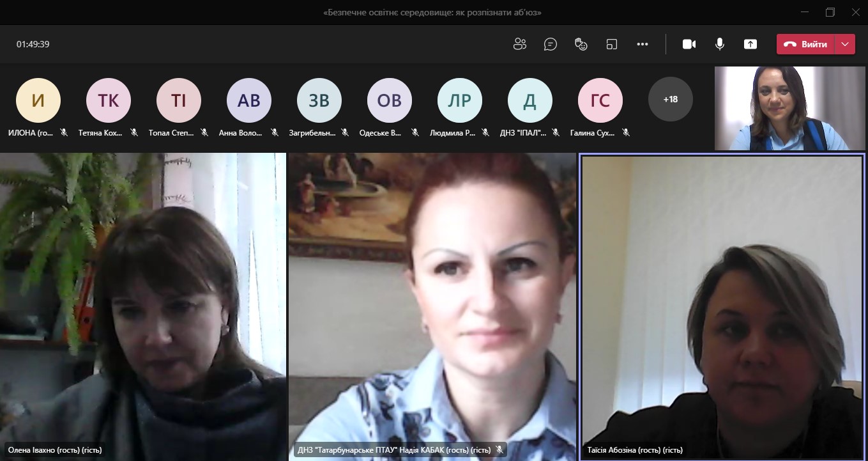Toggle the microphone mute button
This screenshot has width=868, height=461.
tap(720, 44)
